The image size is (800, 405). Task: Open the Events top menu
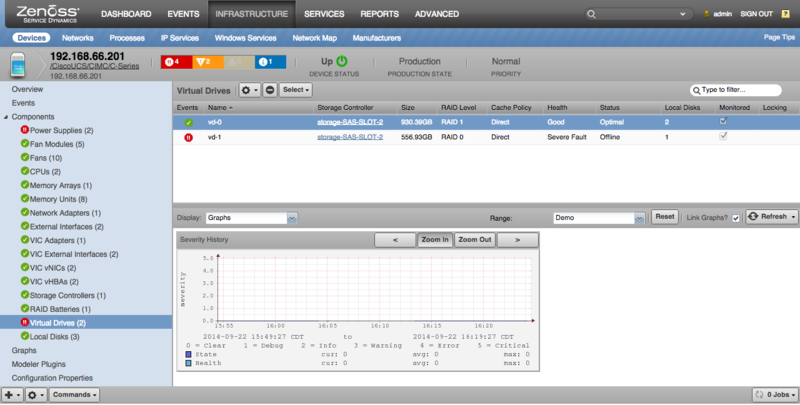[183, 14]
